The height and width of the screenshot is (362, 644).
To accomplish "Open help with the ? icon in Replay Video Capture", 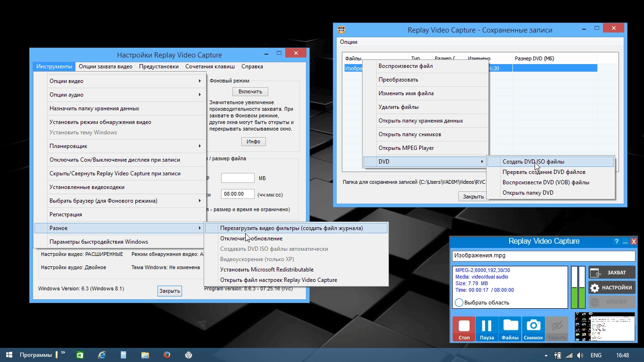I will [617, 242].
